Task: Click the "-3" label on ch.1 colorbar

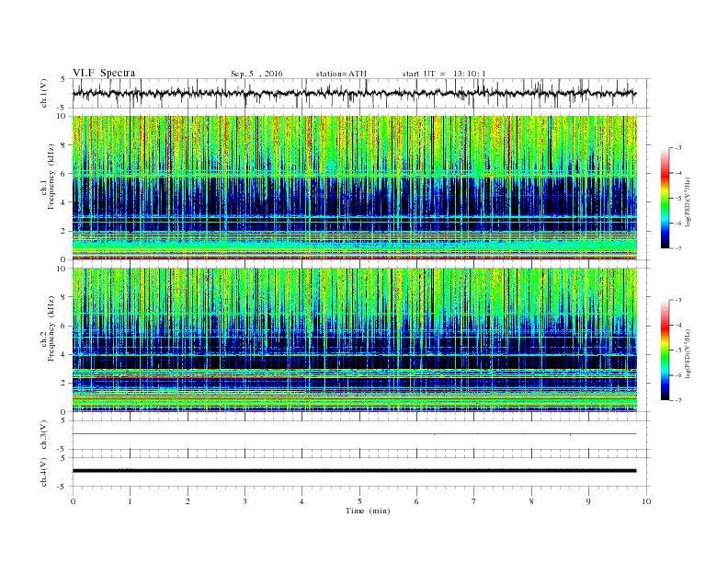Action: click(x=678, y=148)
